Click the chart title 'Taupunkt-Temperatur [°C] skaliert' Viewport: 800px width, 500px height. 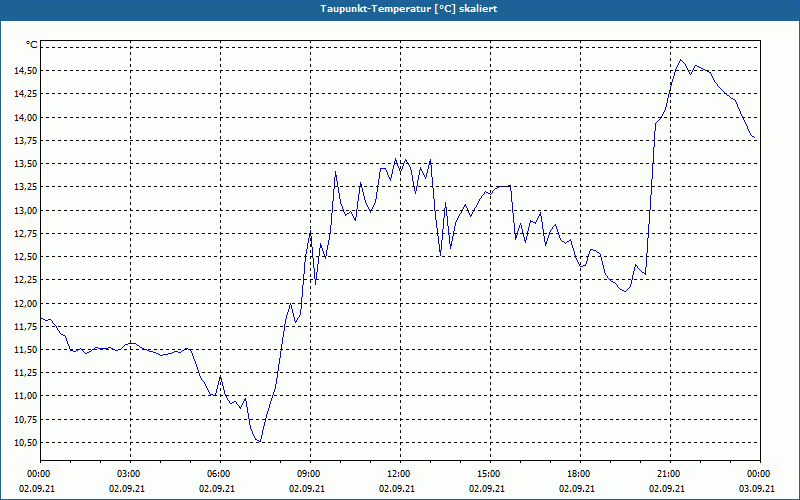(409, 9)
